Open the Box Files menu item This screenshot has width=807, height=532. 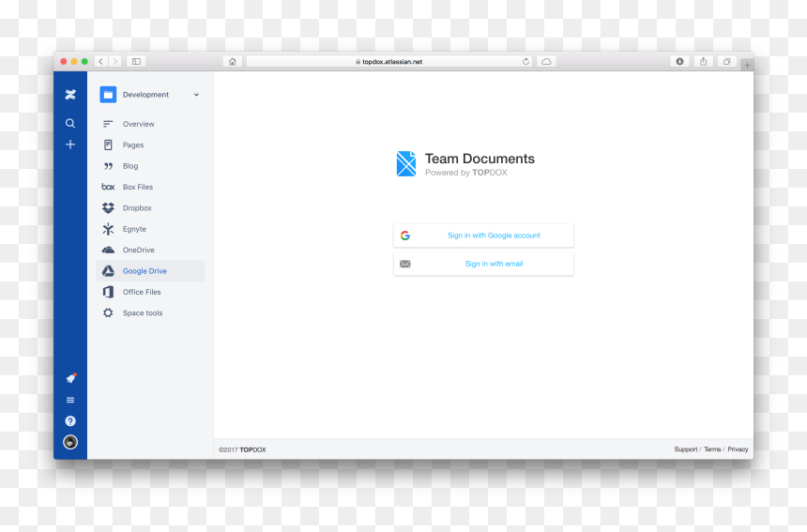tap(150, 187)
